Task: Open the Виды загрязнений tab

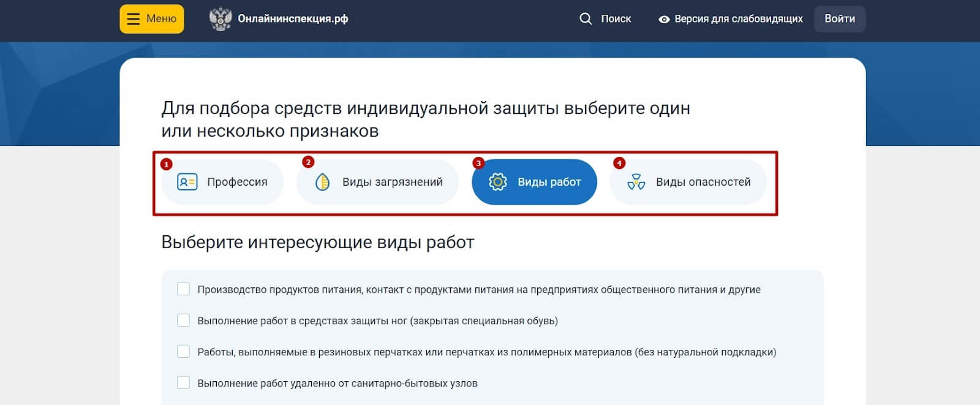Action: tap(392, 182)
